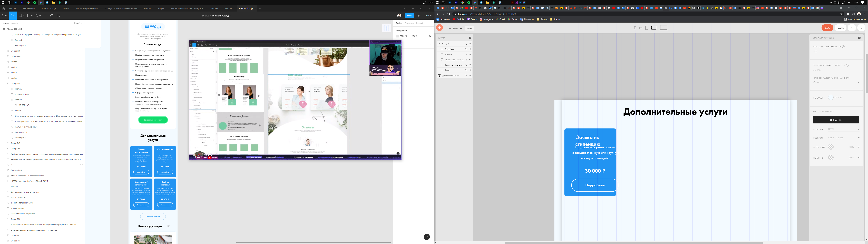The image size is (868, 244).
Task: Click the Upload file button
Action: pos(836,120)
